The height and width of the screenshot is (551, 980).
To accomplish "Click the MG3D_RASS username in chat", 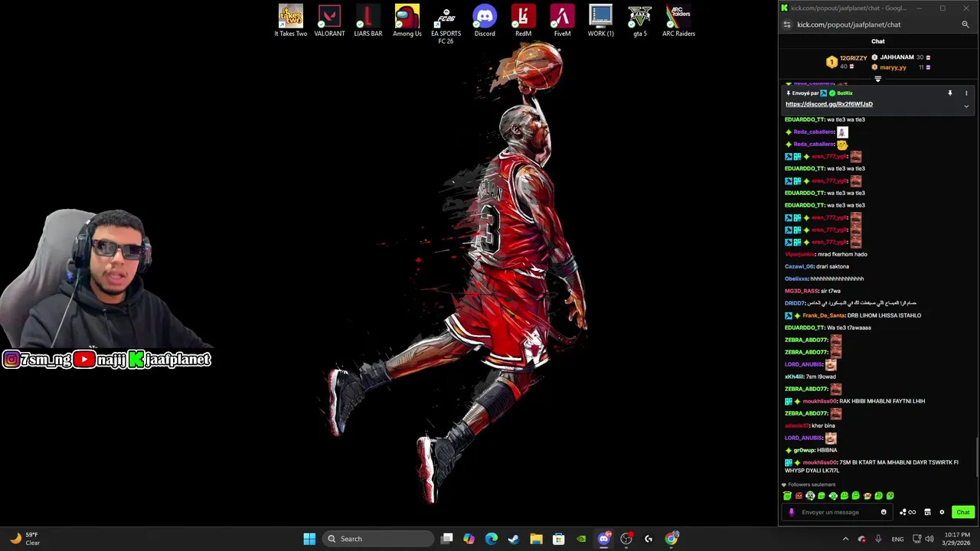I will [x=802, y=291].
